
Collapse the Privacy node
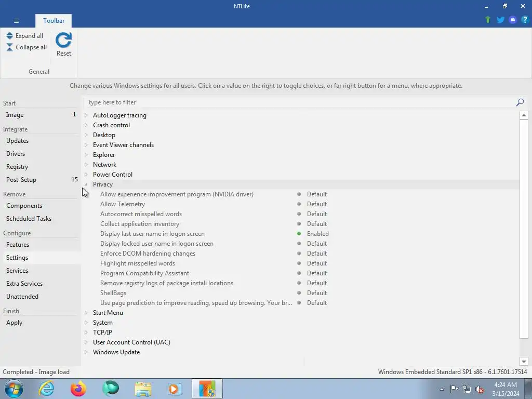pyautogui.click(x=86, y=184)
